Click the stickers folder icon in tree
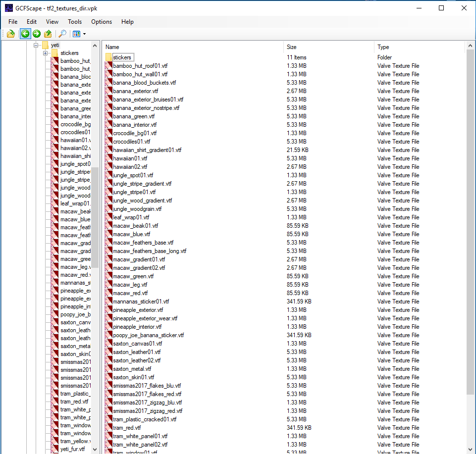This screenshot has width=476, height=454. click(54, 53)
